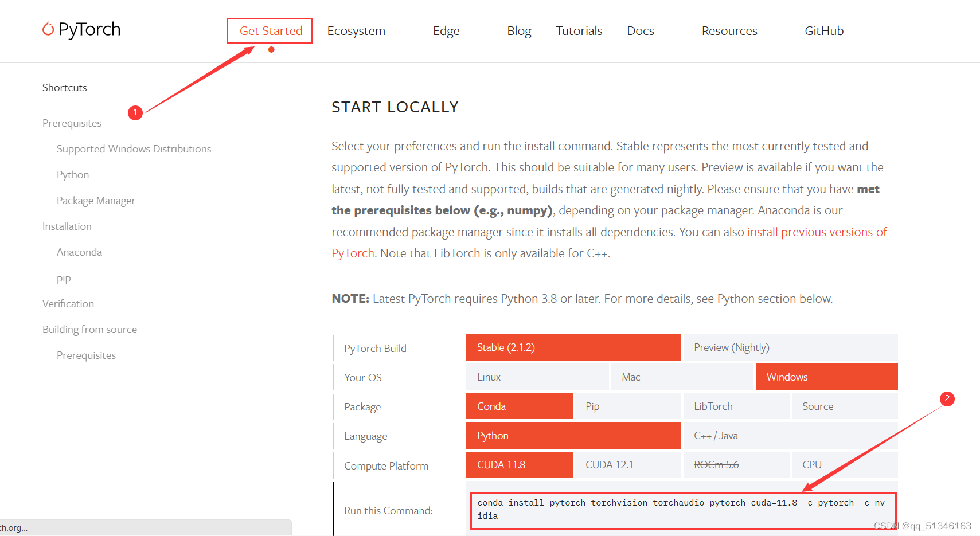Select the Stable (2.1.2) build
The image size is (980, 536).
(x=573, y=347)
